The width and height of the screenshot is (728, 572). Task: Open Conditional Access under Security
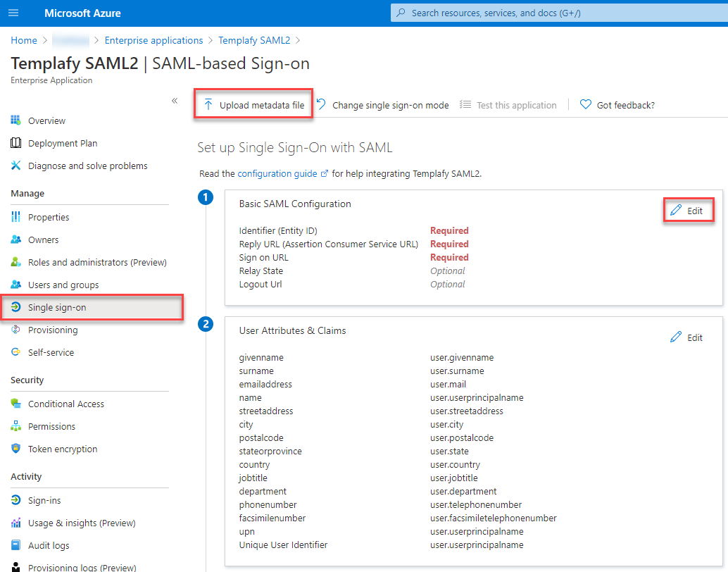[x=65, y=404]
